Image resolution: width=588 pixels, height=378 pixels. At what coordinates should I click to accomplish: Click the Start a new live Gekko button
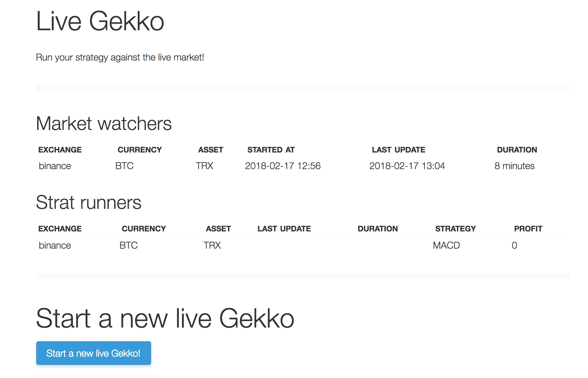tap(93, 353)
